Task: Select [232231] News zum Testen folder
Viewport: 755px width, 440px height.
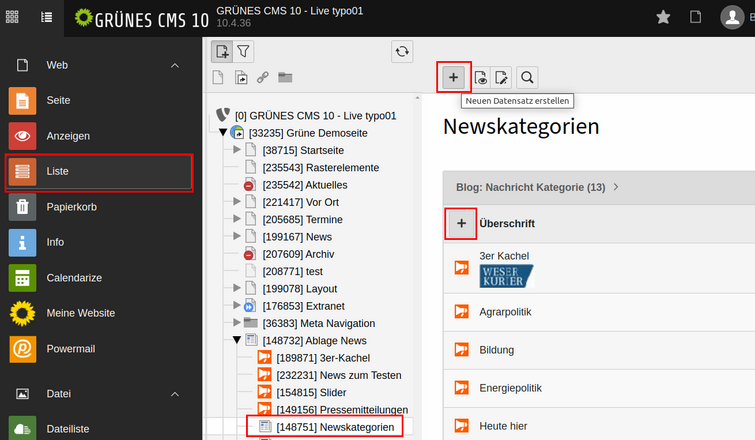Action: (339, 375)
